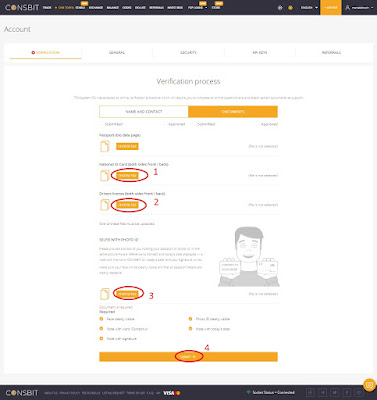Open the STORE page

click(216, 8)
